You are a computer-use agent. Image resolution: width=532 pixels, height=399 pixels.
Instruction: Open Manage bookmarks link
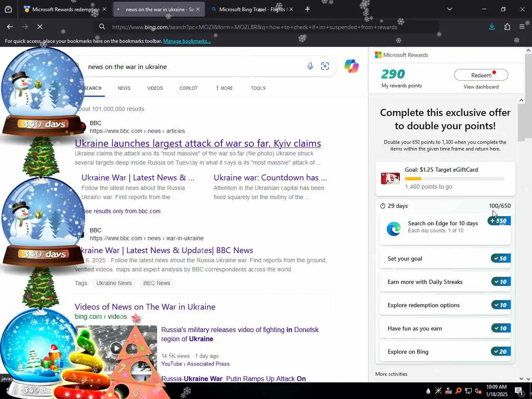click(x=187, y=41)
